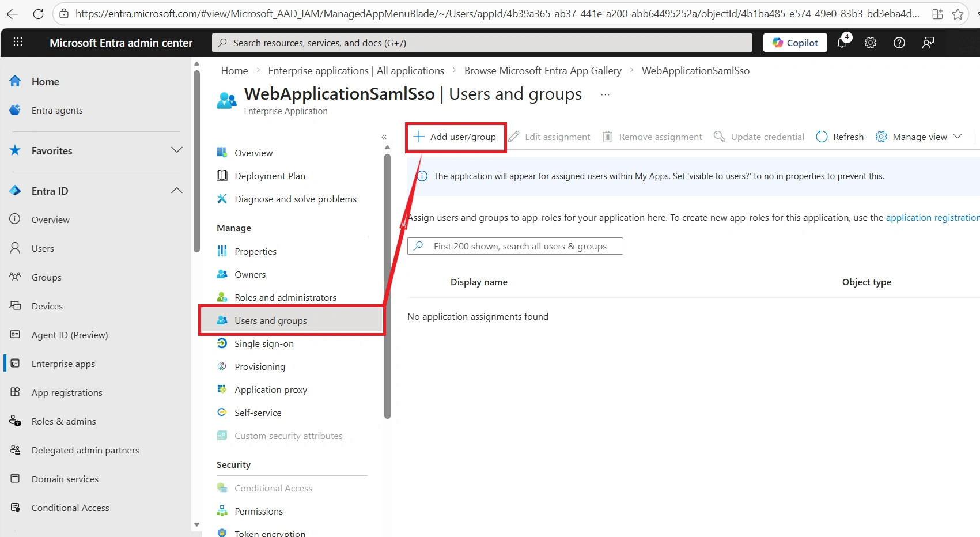This screenshot has width=980, height=537.
Task: Open the Deployment Plan blade
Action: [x=270, y=176]
